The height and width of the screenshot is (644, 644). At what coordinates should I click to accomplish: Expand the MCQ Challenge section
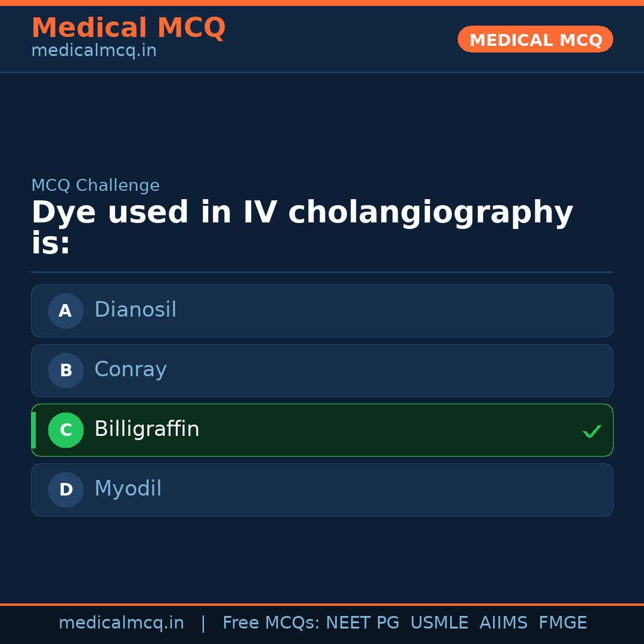pos(95,185)
